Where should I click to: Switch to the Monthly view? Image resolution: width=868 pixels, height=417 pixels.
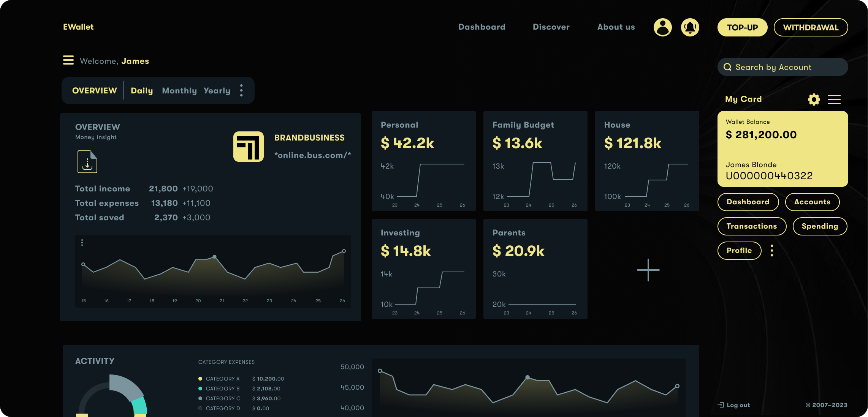(x=179, y=90)
